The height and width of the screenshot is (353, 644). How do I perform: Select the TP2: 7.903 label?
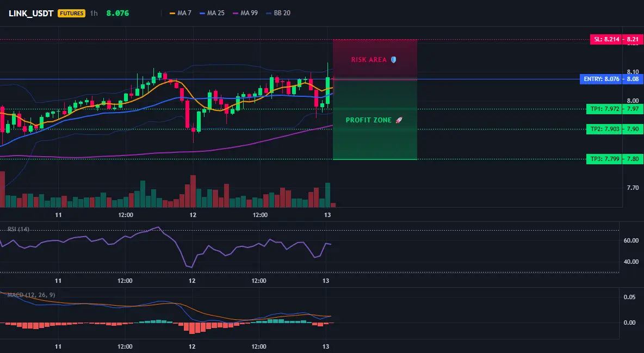coord(604,129)
